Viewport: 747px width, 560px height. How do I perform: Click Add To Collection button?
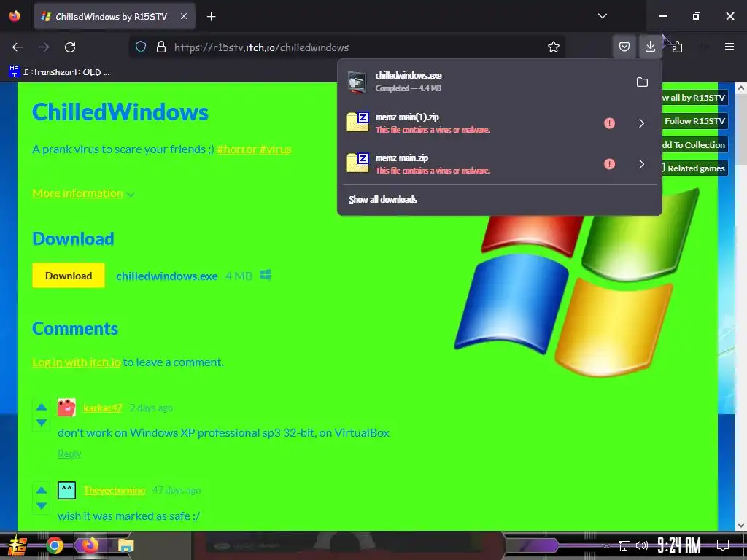[694, 145]
